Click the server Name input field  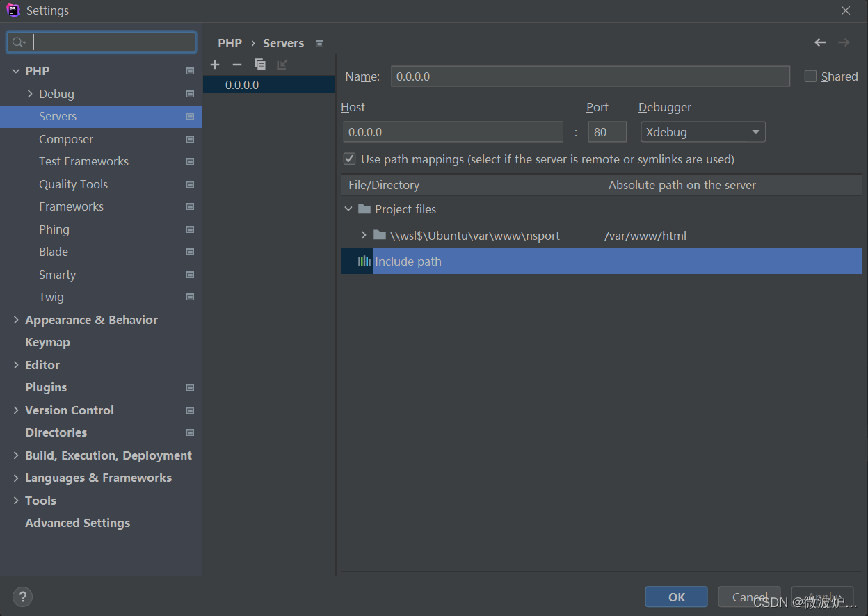point(590,76)
